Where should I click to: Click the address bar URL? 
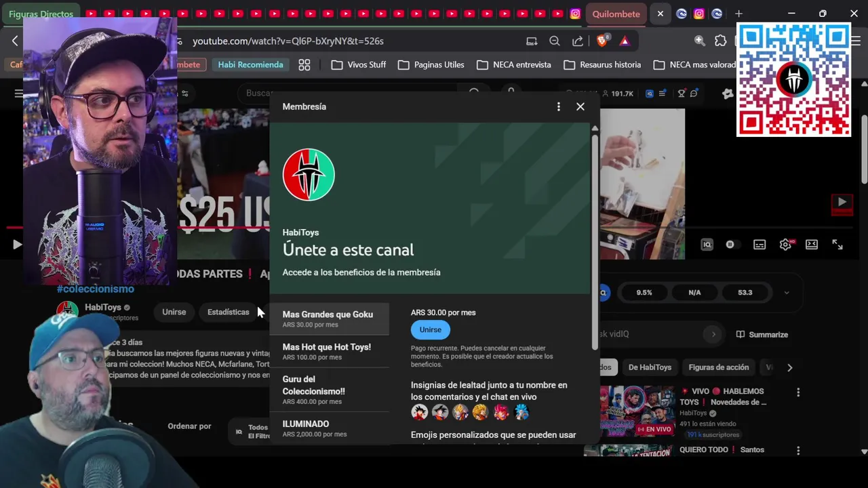pos(288,41)
